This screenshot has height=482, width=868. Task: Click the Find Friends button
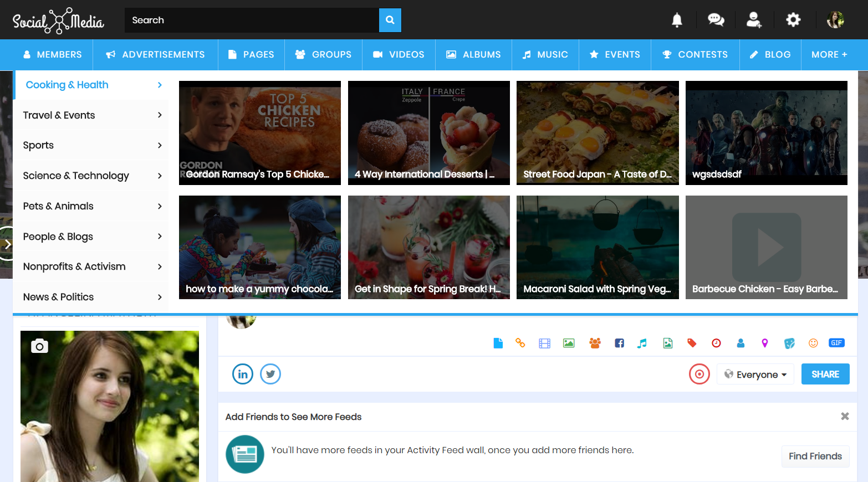815,456
